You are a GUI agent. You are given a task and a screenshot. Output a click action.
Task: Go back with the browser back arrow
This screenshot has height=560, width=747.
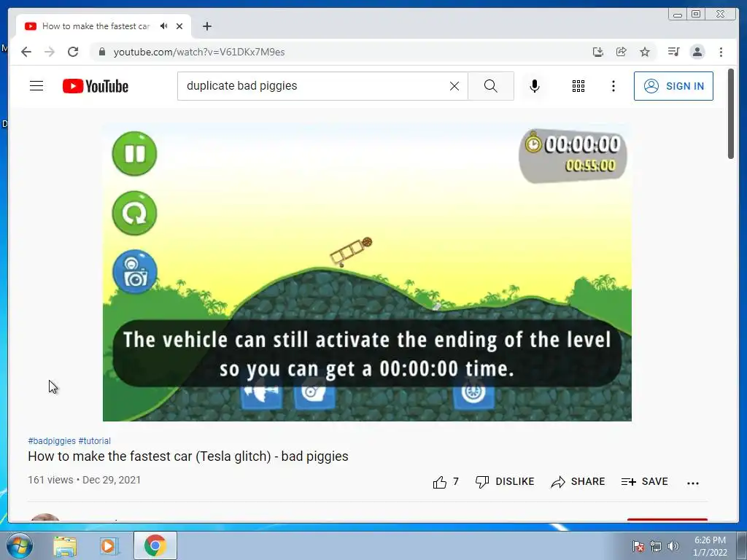[x=26, y=52]
